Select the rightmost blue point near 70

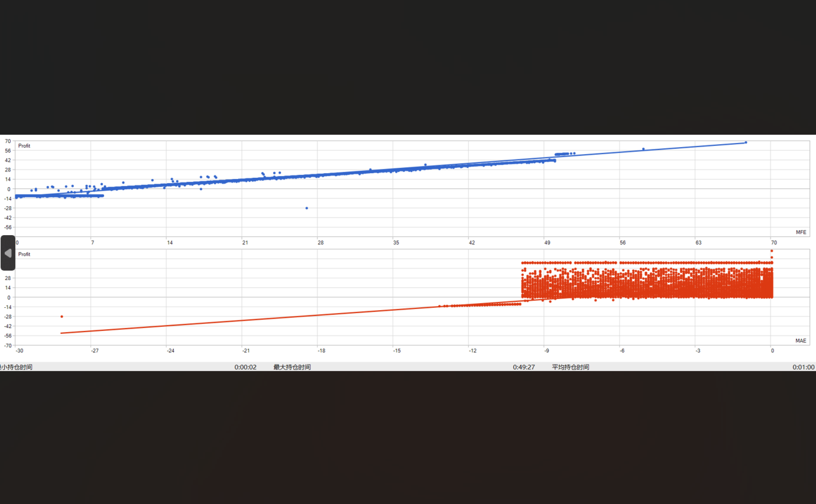tap(746, 142)
